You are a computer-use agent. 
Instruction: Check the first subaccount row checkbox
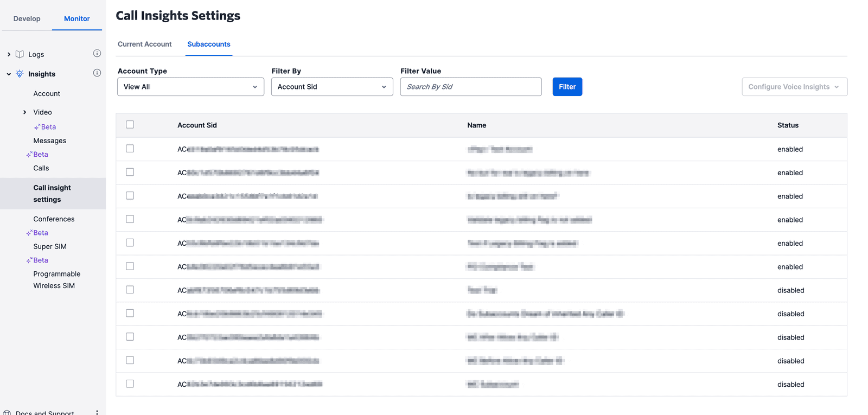130,149
